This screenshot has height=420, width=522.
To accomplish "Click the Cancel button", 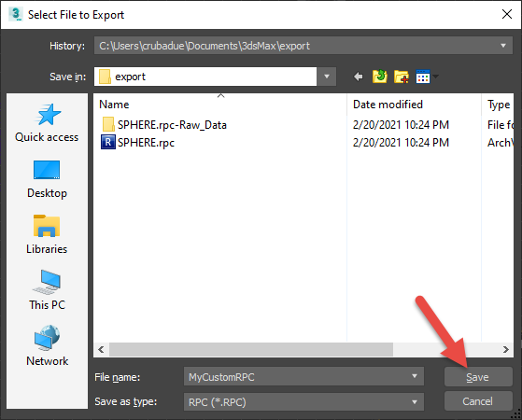I will (478, 401).
